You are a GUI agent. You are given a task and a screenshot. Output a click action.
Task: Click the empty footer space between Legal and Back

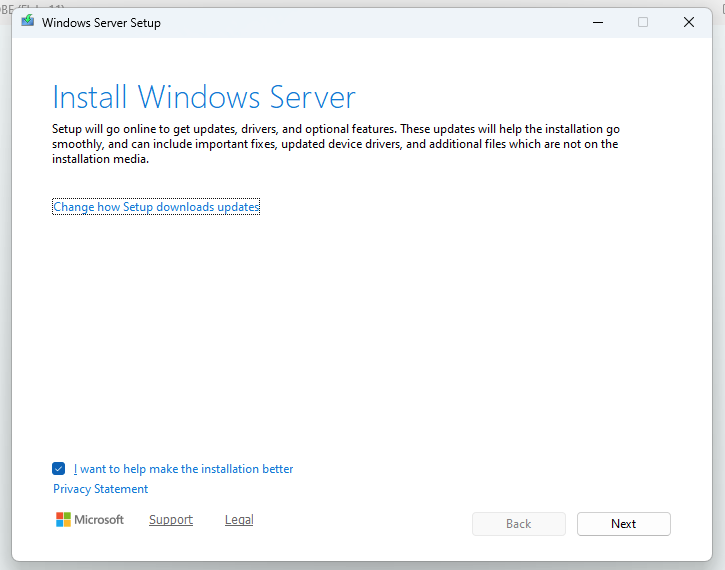[x=360, y=522]
